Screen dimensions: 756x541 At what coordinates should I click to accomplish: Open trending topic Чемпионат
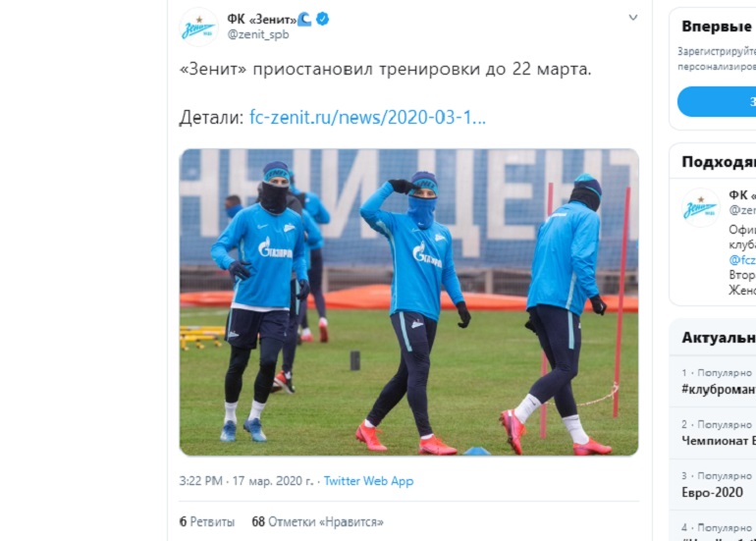[x=719, y=441]
